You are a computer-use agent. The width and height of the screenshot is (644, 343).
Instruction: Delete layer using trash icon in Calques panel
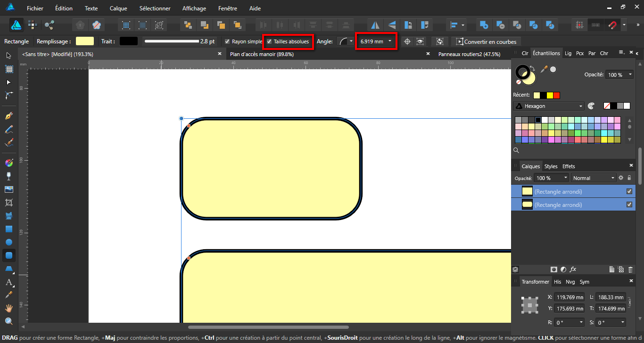click(630, 269)
